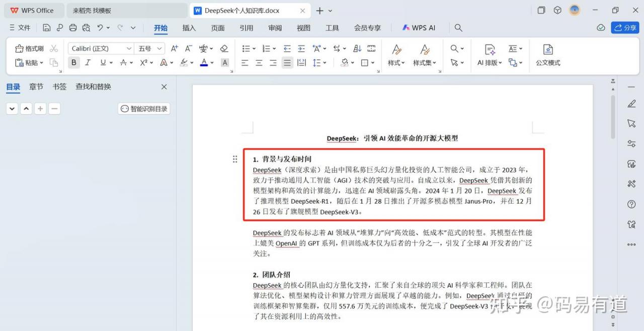Open the WPS AI button

[419, 28]
